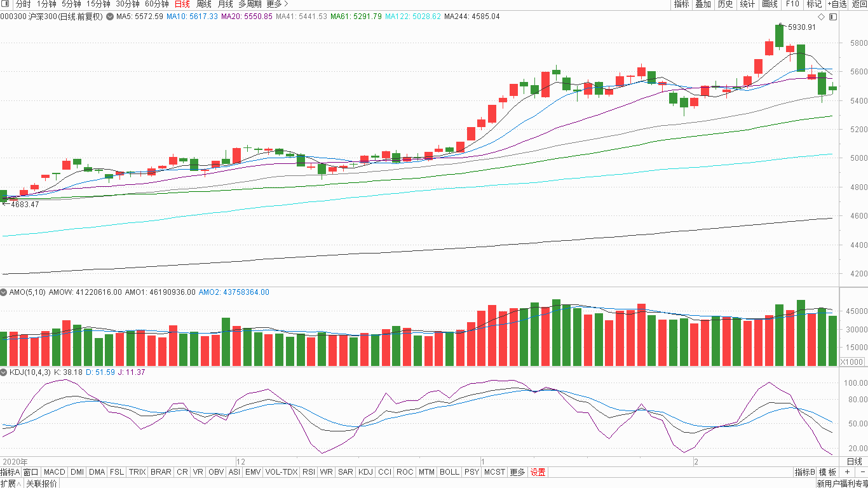Screen dimensions: 868x488
Task: Open the 多周期 multi-period view
Action: [250, 4]
